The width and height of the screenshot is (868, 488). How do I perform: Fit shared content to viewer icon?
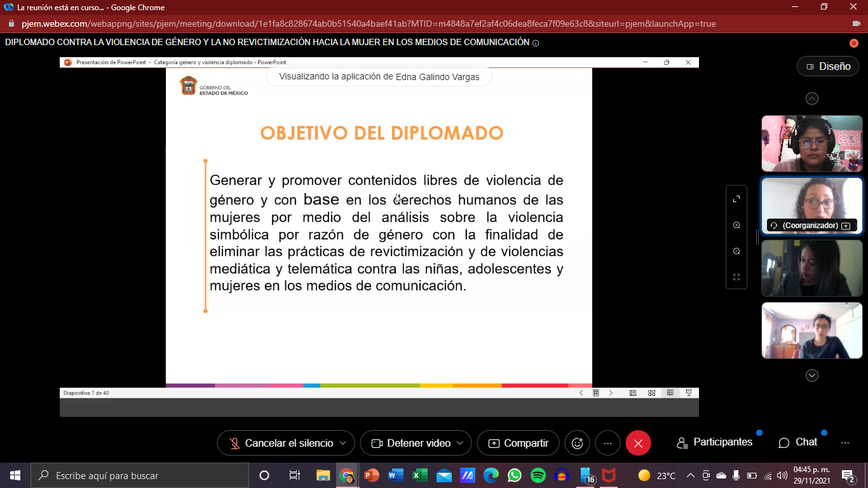point(736,277)
